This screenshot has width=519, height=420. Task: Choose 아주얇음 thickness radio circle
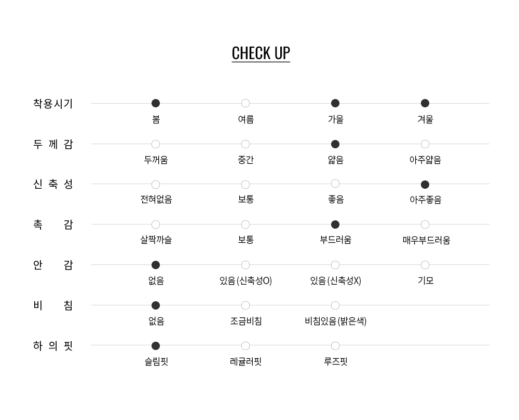coord(425,144)
